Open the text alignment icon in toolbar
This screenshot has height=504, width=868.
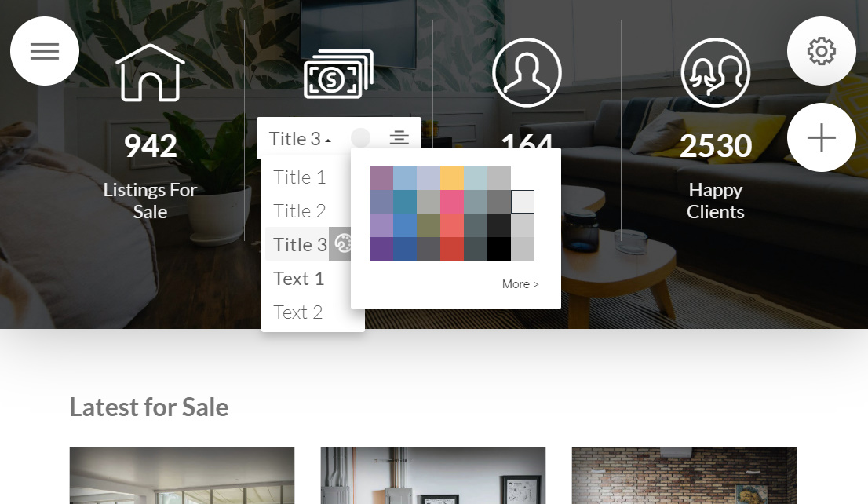tap(399, 137)
